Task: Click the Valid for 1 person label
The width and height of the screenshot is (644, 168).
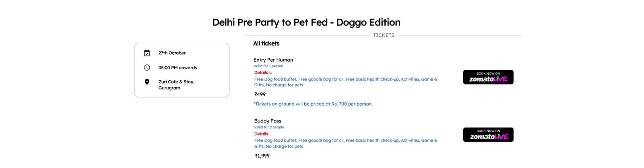Action: [x=268, y=66]
